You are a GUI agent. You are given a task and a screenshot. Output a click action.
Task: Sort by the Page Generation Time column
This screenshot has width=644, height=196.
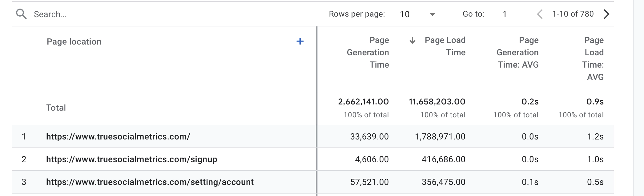click(368, 52)
